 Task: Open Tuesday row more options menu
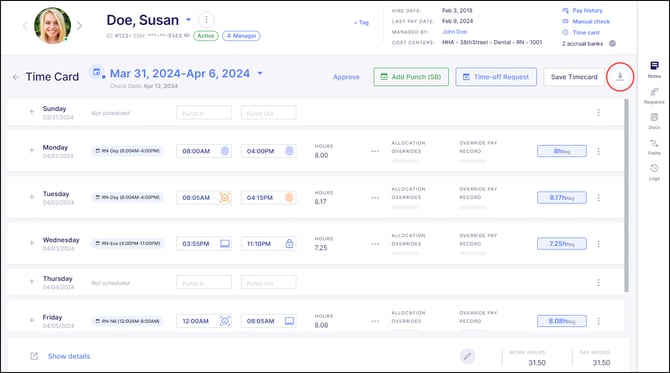[x=598, y=197]
